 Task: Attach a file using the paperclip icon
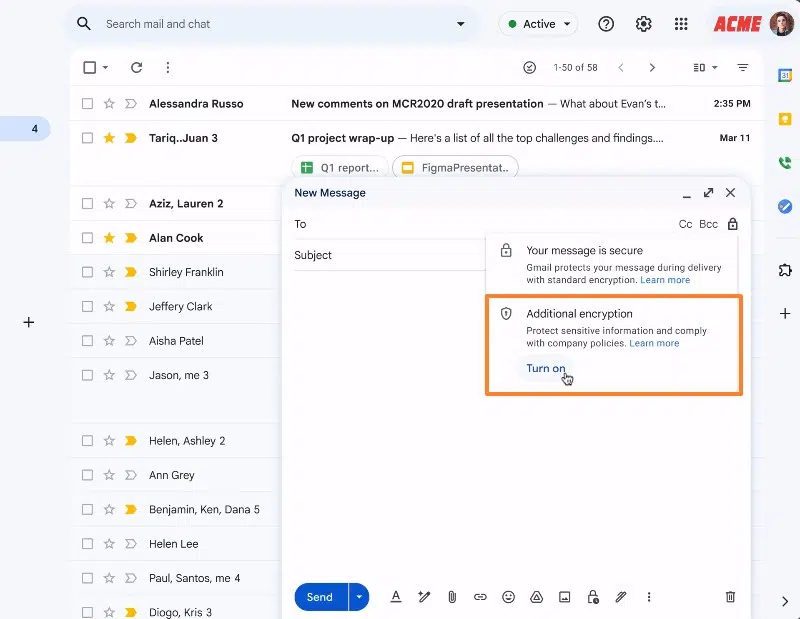point(452,597)
